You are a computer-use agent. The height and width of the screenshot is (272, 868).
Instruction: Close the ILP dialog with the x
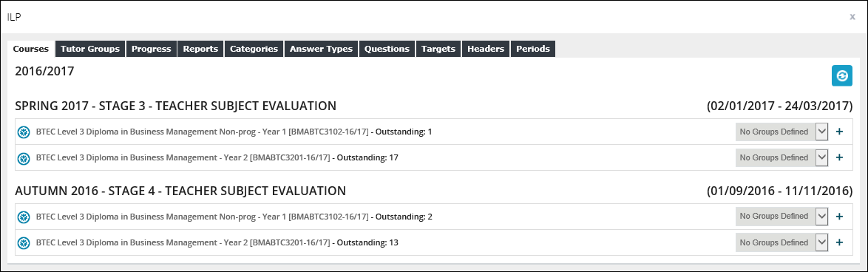coord(852,17)
